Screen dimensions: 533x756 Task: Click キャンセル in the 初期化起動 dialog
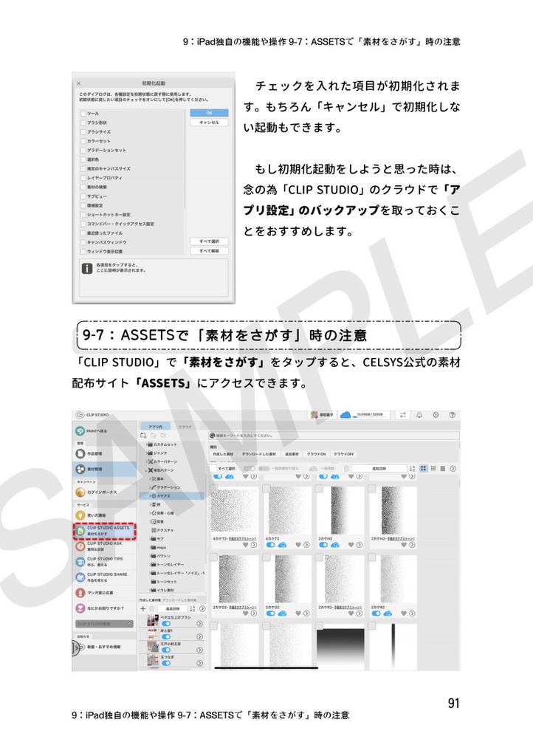209,123
